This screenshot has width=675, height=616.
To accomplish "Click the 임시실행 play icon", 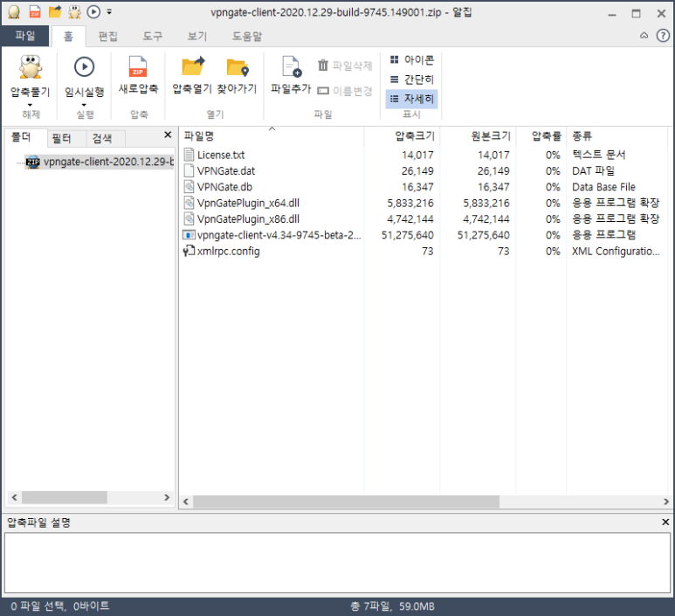I will pyautogui.click(x=85, y=66).
